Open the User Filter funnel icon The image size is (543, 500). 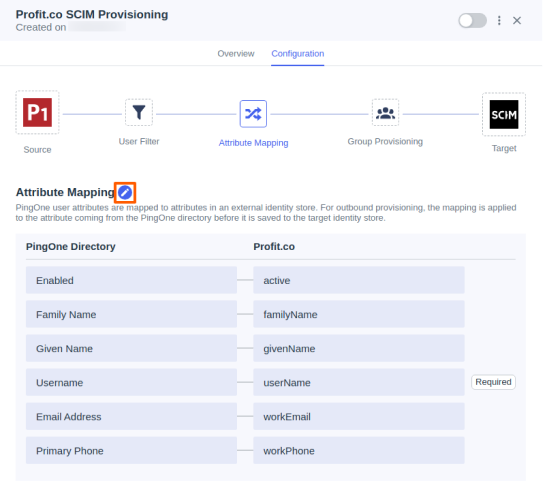(139, 112)
